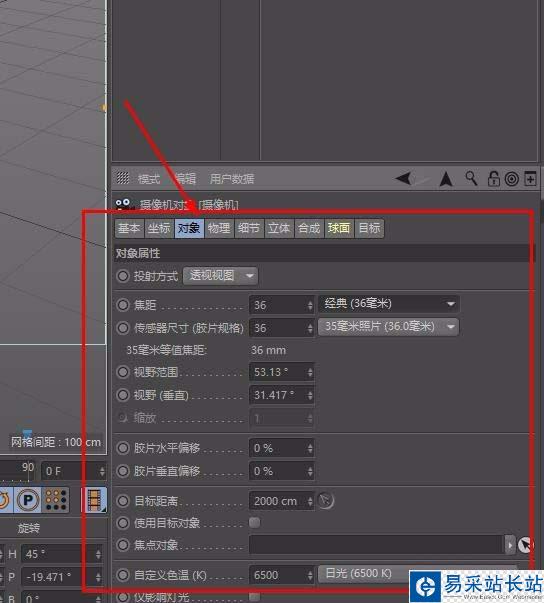
Task: Open the search magnifier in attribute manager
Action: click(x=471, y=179)
